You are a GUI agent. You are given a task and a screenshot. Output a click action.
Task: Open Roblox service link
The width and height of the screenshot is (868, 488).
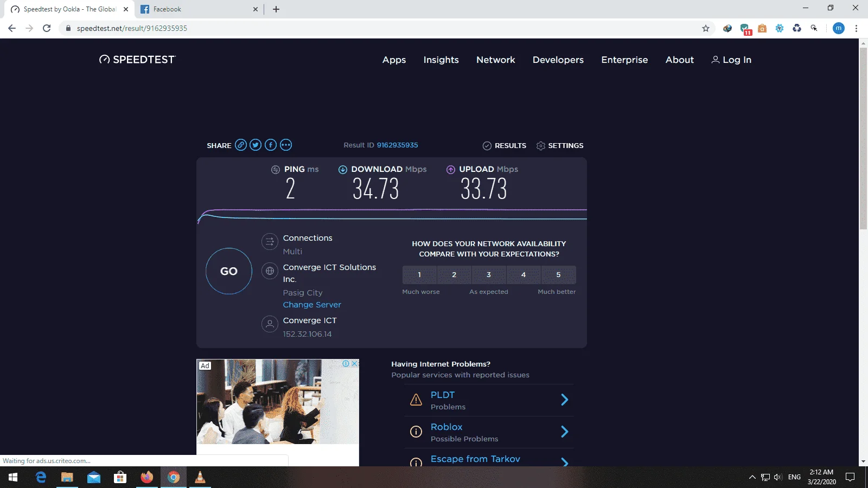pyautogui.click(x=446, y=427)
